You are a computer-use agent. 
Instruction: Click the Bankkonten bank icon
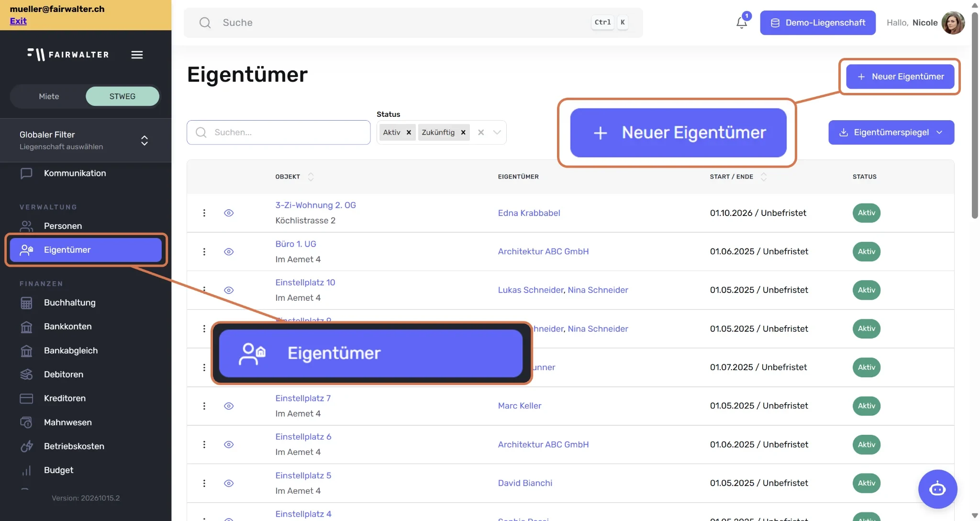(x=26, y=327)
